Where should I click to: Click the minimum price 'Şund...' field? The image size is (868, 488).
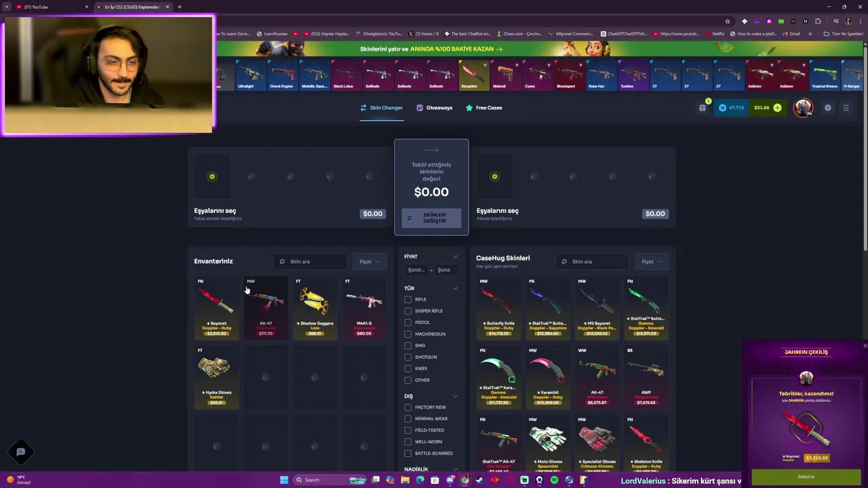(416, 270)
